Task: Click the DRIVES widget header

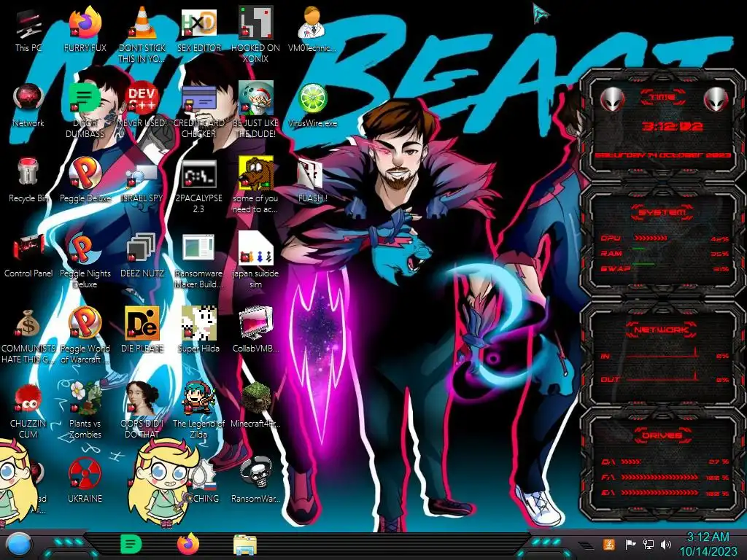Action: click(x=662, y=435)
